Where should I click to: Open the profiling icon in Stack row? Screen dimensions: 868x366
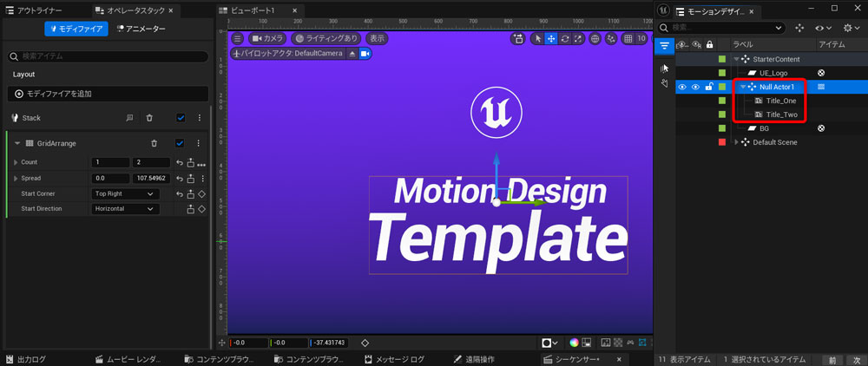[129, 118]
